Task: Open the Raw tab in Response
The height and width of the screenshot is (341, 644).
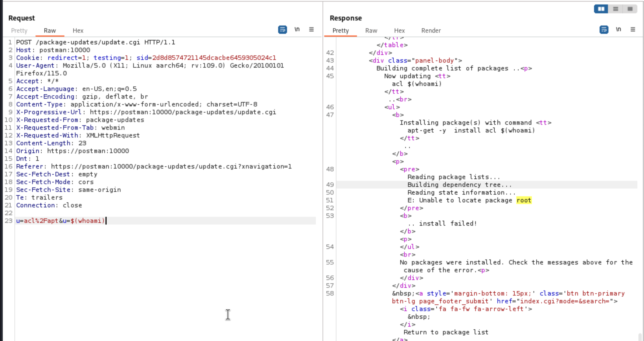Action: point(371,30)
